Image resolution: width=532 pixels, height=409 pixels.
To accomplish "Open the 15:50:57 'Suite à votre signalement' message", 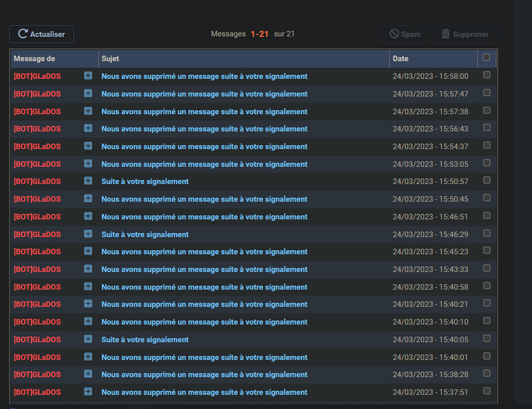I will tap(145, 182).
